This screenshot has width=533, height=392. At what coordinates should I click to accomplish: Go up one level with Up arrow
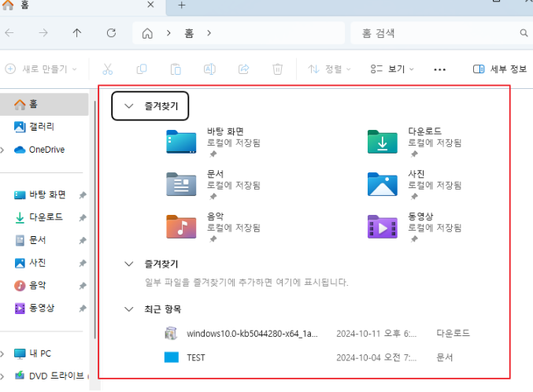(76, 33)
